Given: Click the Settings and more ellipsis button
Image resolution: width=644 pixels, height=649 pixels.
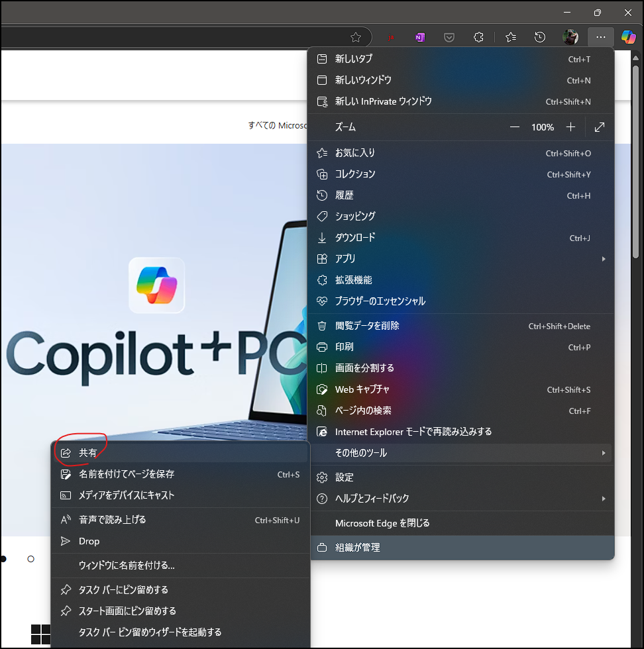Looking at the screenshot, I should 600,37.
